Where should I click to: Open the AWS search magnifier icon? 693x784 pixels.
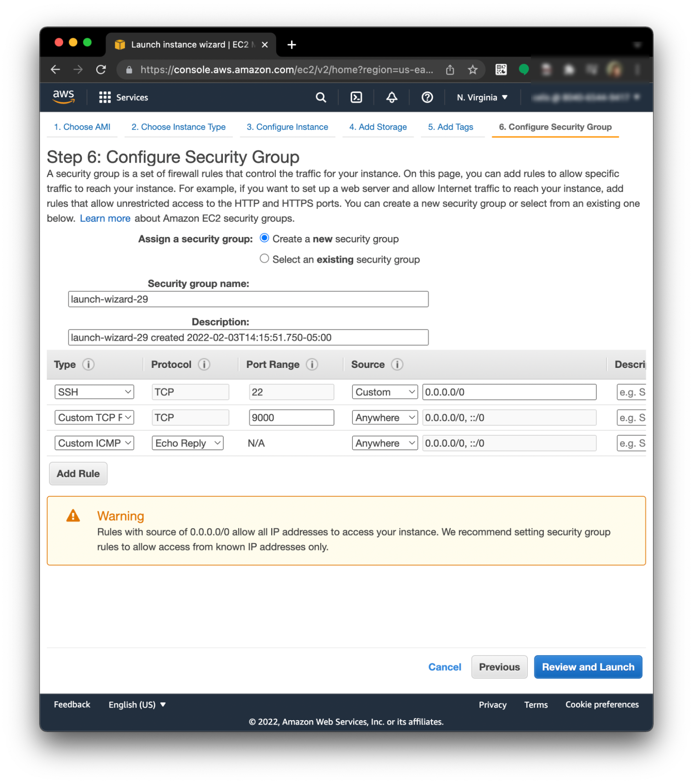pos(321,97)
